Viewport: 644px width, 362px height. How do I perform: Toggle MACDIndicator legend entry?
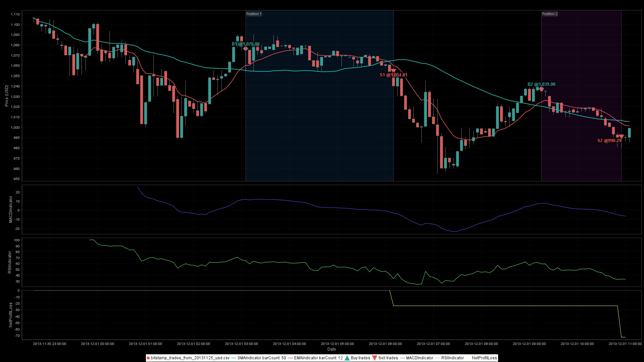pos(419,358)
